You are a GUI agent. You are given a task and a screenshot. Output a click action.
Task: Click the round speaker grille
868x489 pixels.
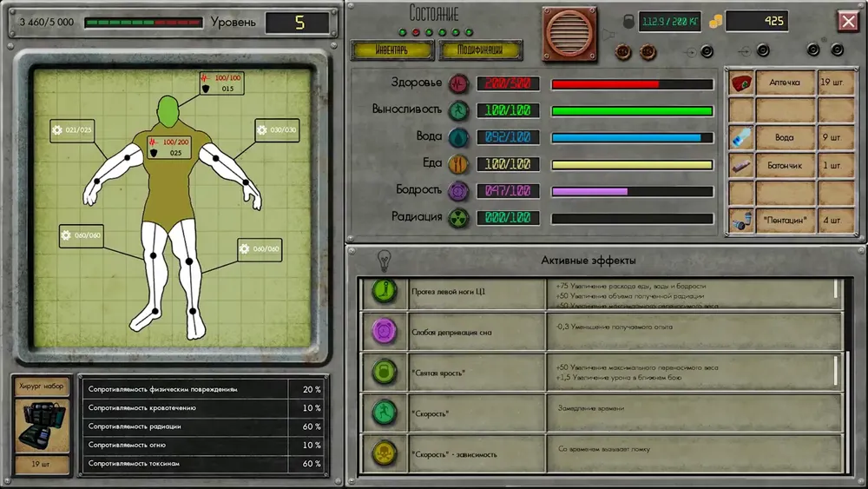tap(569, 33)
